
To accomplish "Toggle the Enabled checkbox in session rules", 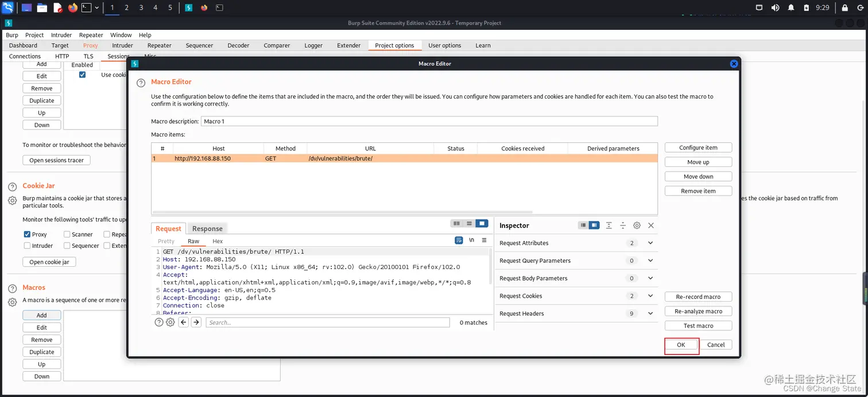I will (82, 75).
